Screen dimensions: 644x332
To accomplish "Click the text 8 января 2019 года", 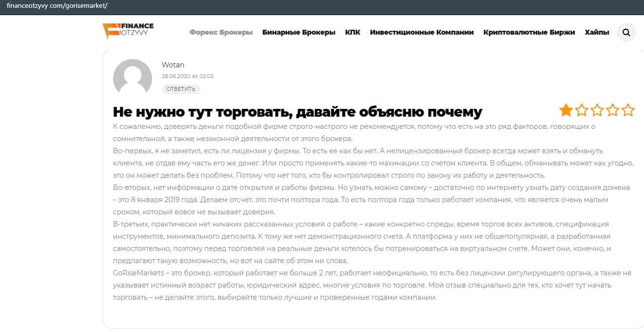I will 159,200.
